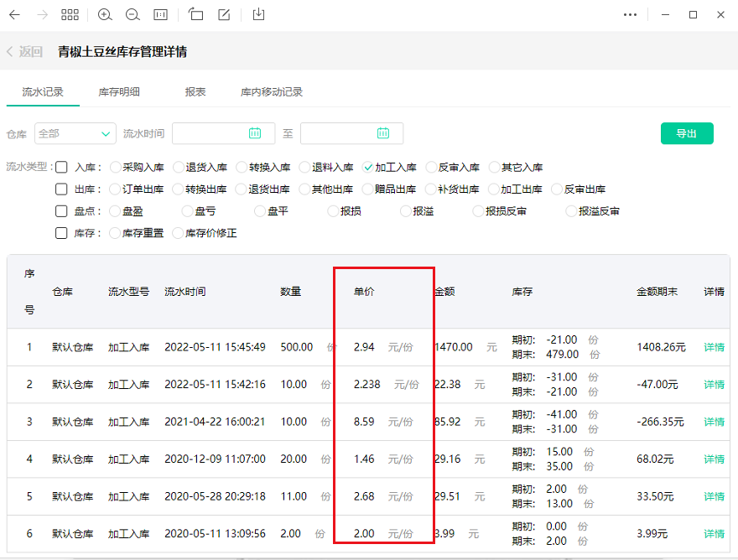Screen dimensions: 738x560
Task: Click the zoom out magnifier icon
Action: [x=133, y=14]
